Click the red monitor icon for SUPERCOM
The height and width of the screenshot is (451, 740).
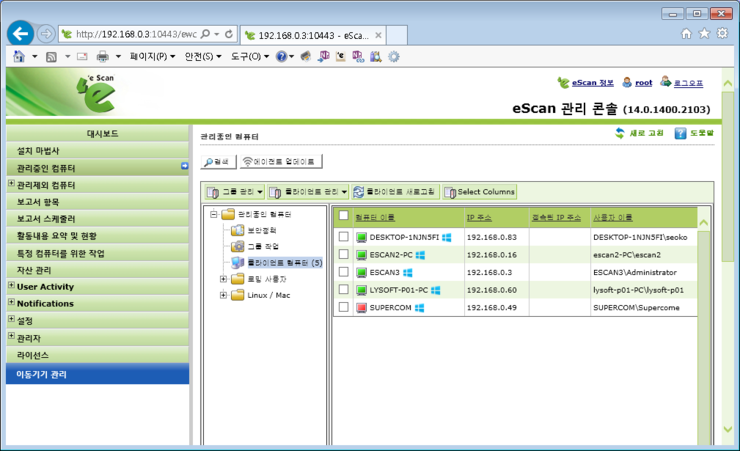pos(361,308)
